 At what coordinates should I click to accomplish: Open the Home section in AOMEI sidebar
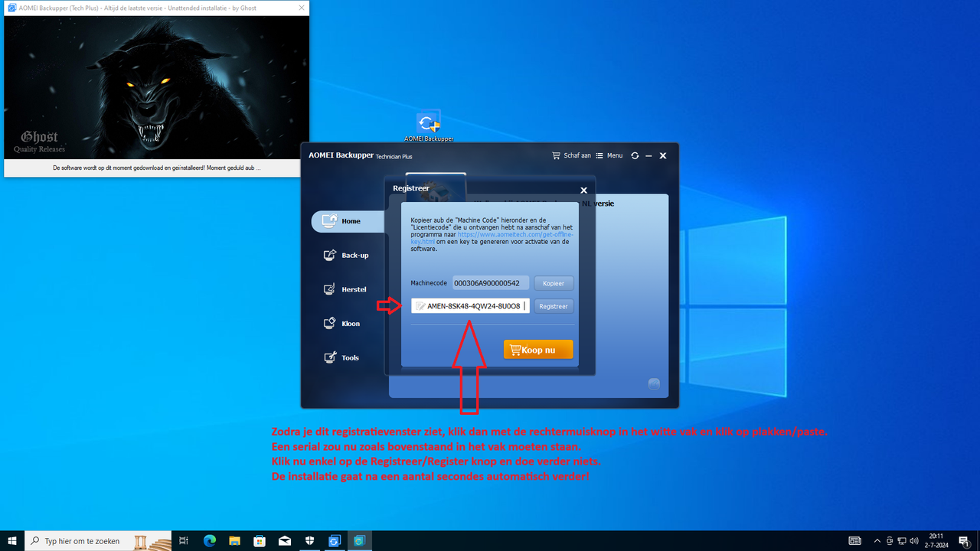coord(348,221)
